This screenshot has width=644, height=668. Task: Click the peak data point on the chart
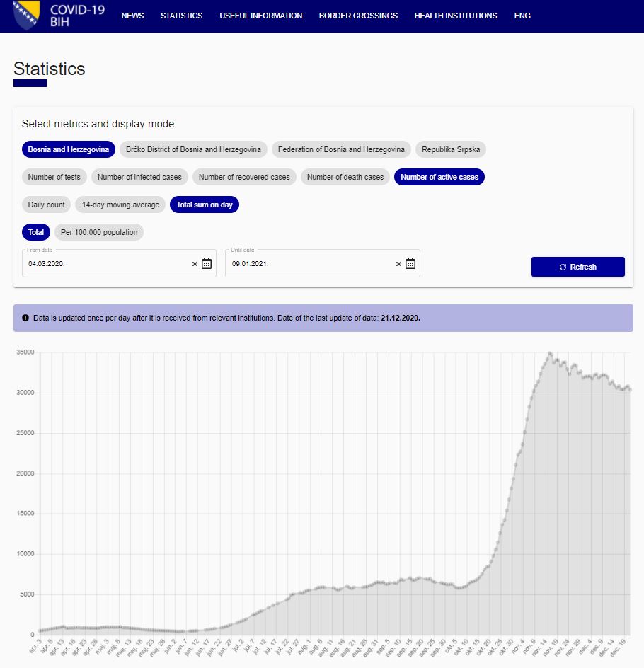(549, 352)
